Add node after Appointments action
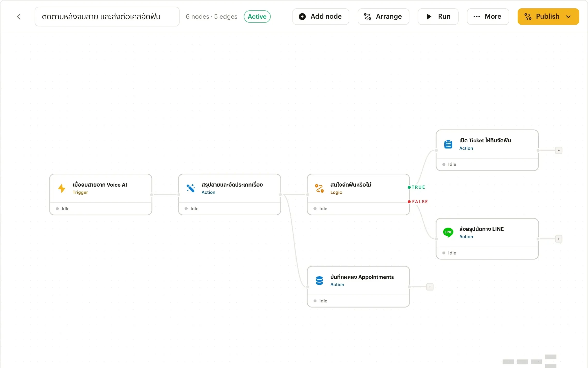Screen dimensions: 588x368 coord(430,287)
